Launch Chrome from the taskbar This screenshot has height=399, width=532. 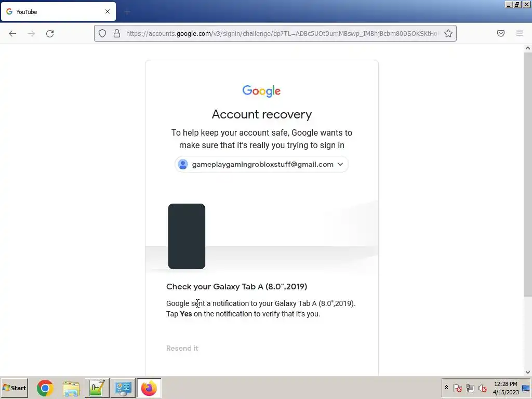pos(45,388)
